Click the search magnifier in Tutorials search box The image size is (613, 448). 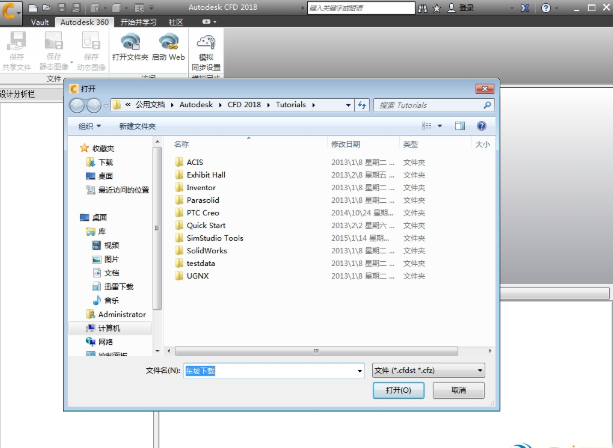coord(487,105)
